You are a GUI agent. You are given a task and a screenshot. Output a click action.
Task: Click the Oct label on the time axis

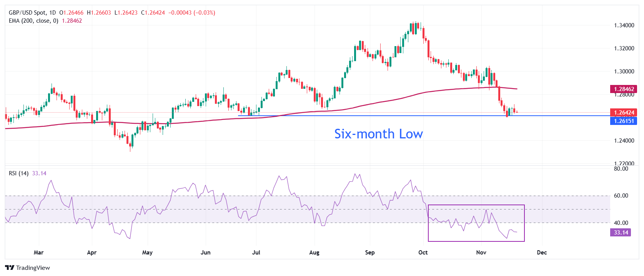423,253
